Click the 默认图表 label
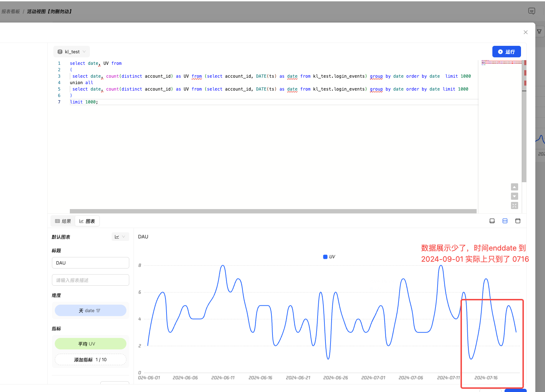The image size is (545, 392). [61, 237]
